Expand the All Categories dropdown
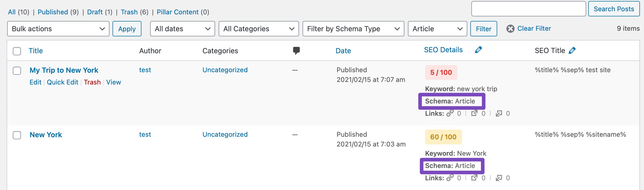Viewport: 644px width, 190px height. (x=259, y=29)
